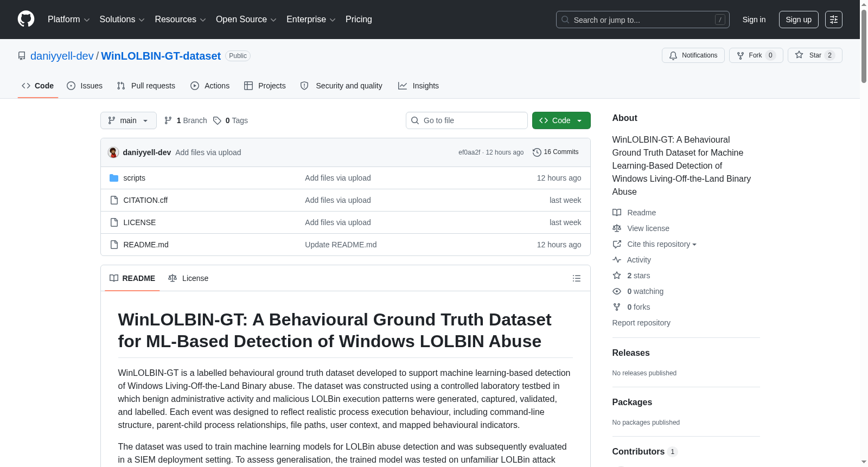Click the repository icon beside daniyyell-dev
Screen dimensions: 868x467
click(22, 56)
